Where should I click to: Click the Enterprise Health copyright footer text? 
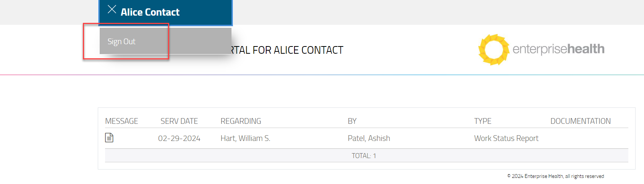point(555,176)
